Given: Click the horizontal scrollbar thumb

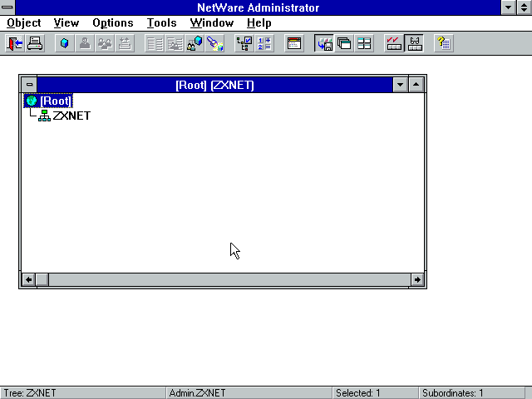Looking at the screenshot, I should [42, 280].
